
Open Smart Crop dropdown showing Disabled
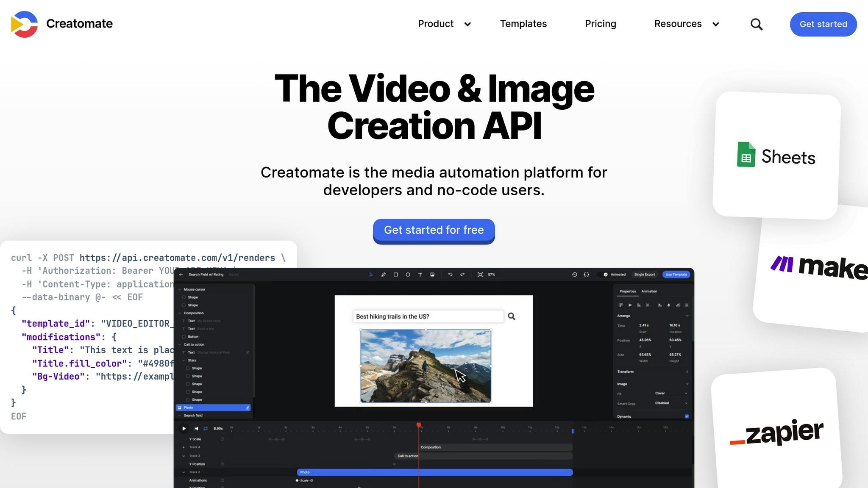point(671,403)
